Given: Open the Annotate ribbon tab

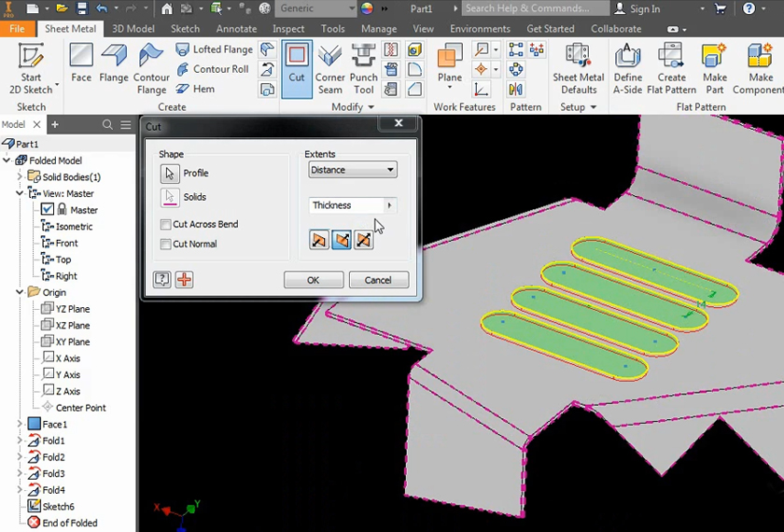Looking at the screenshot, I should tap(236, 29).
